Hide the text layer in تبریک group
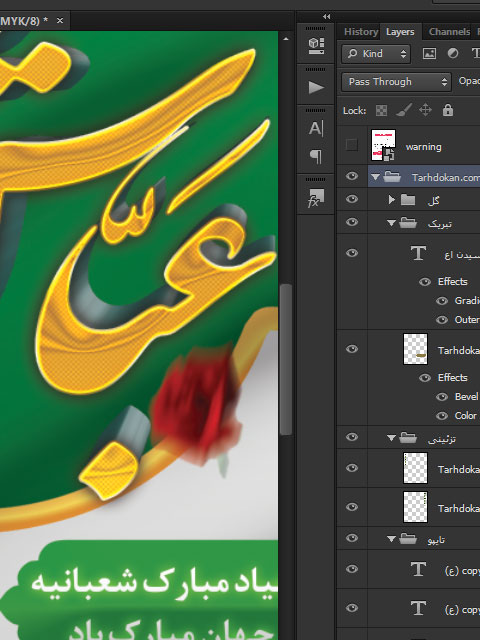Viewport: 480px width, 640px height. [352, 253]
